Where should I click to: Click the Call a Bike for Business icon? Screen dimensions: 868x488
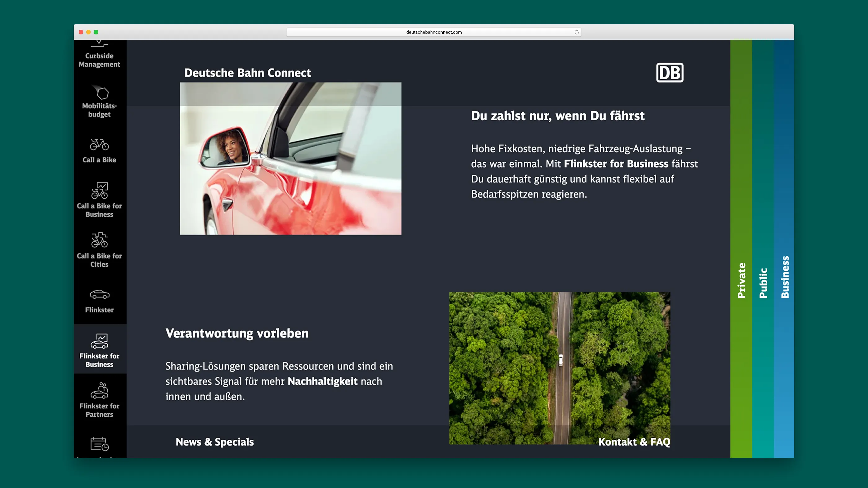[100, 190]
